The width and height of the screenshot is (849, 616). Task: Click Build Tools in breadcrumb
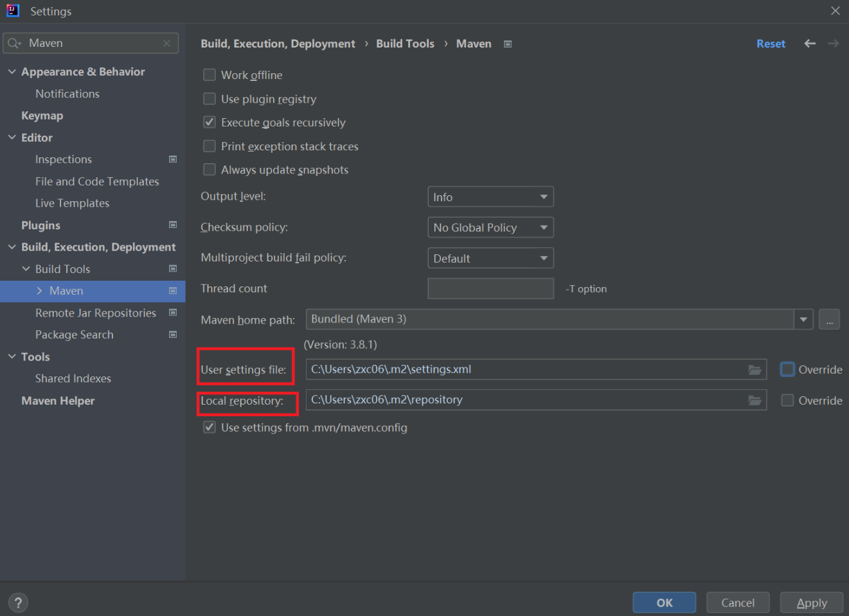405,44
